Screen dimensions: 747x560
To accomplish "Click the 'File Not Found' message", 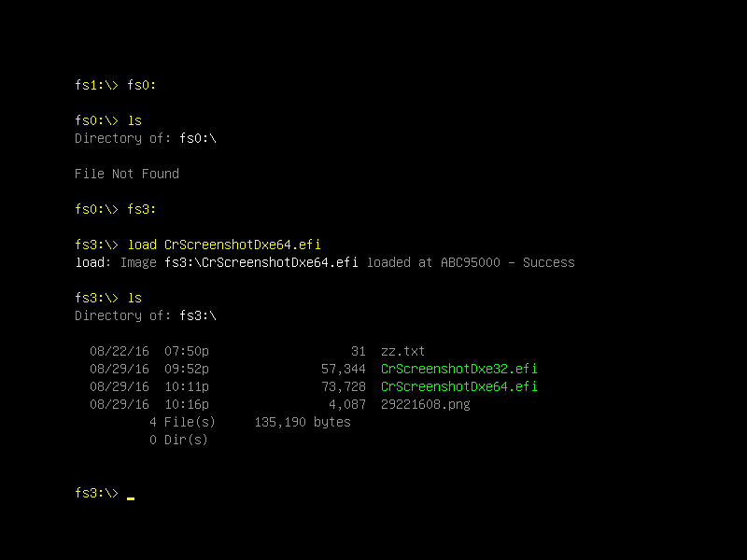I will tap(127, 174).
